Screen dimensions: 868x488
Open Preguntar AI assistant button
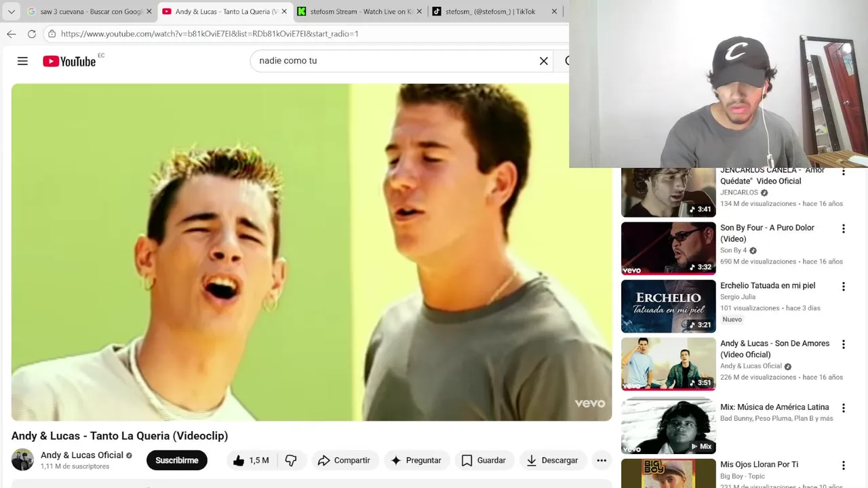416,460
